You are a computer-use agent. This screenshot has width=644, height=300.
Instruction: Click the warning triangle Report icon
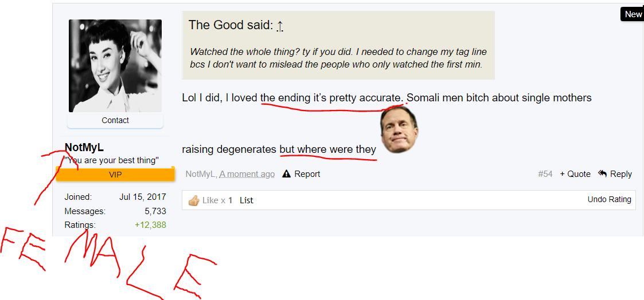pos(286,174)
